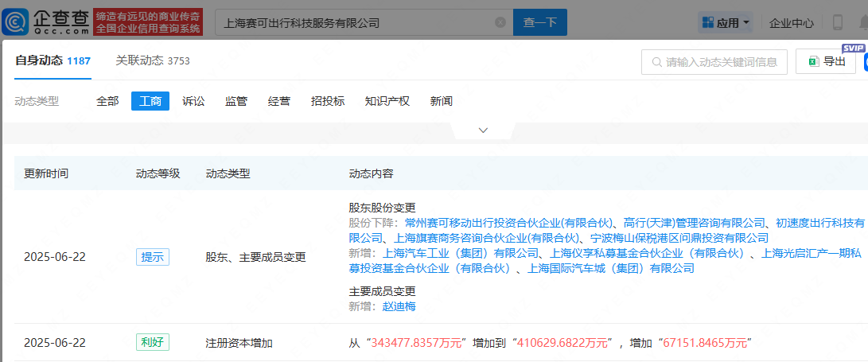Click the 股东、主要成员变更 type cell
Screen dimensions: 868x362
[255, 258]
